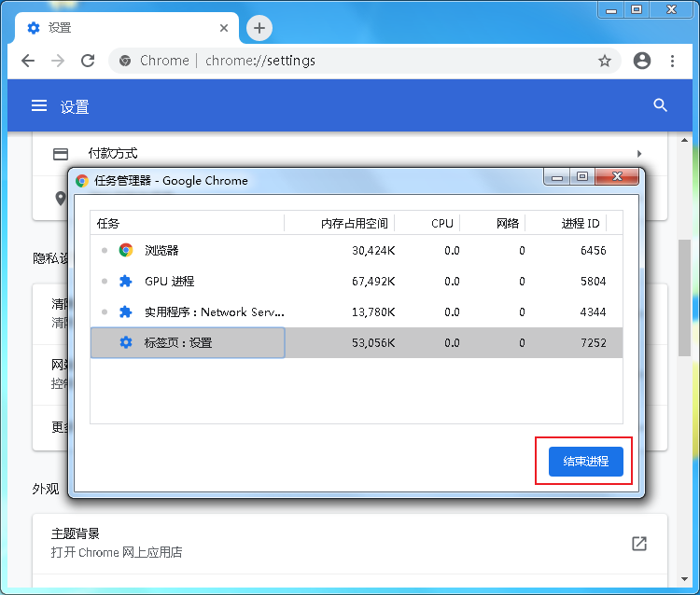The height and width of the screenshot is (595, 700).
Task: Open the settings hamburger menu
Action: click(x=39, y=105)
